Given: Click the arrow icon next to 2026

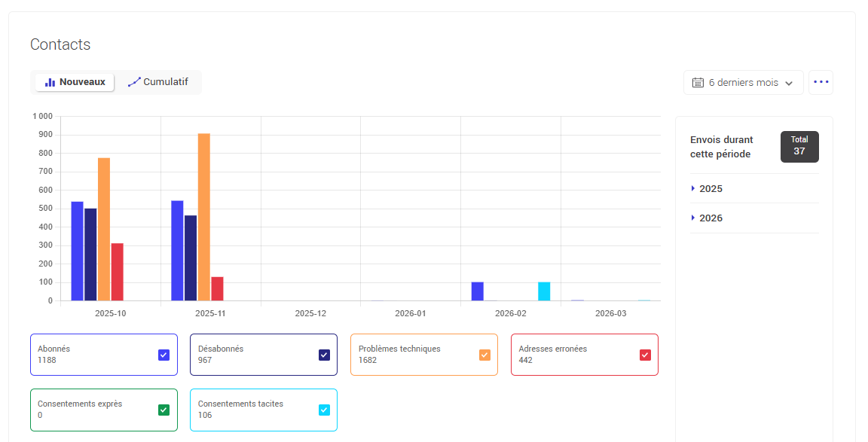Looking at the screenshot, I should click(692, 218).
